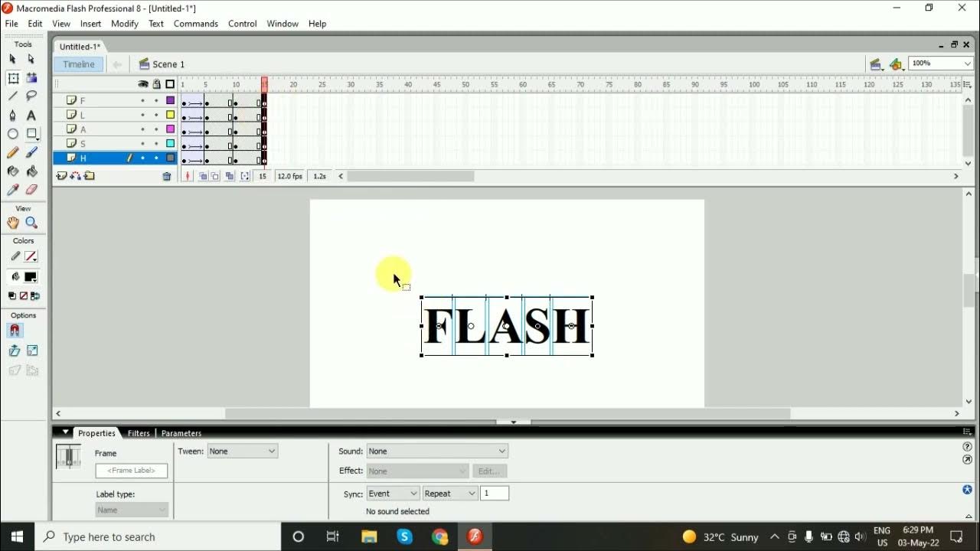Open the Commands menu
This screenshot has width=980, height=551.
[196, 24]
